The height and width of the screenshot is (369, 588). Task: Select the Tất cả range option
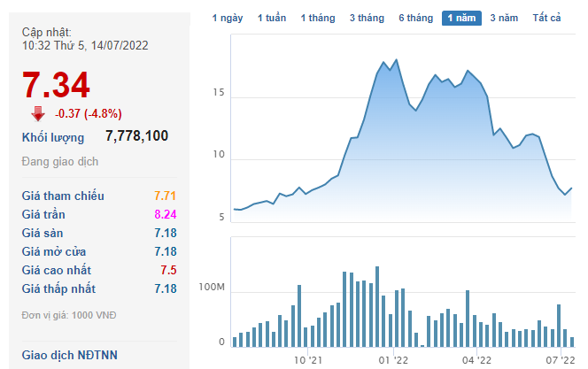pos(546,18)
